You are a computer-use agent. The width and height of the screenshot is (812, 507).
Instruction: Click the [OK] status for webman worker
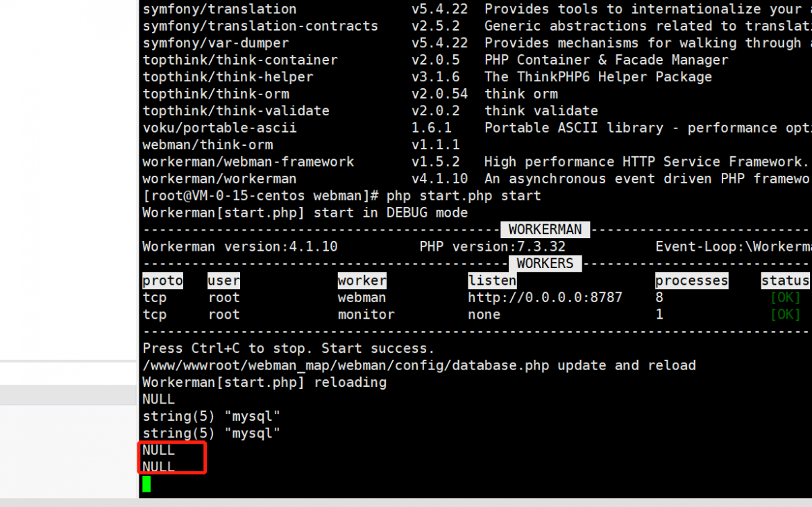(785, 297)
